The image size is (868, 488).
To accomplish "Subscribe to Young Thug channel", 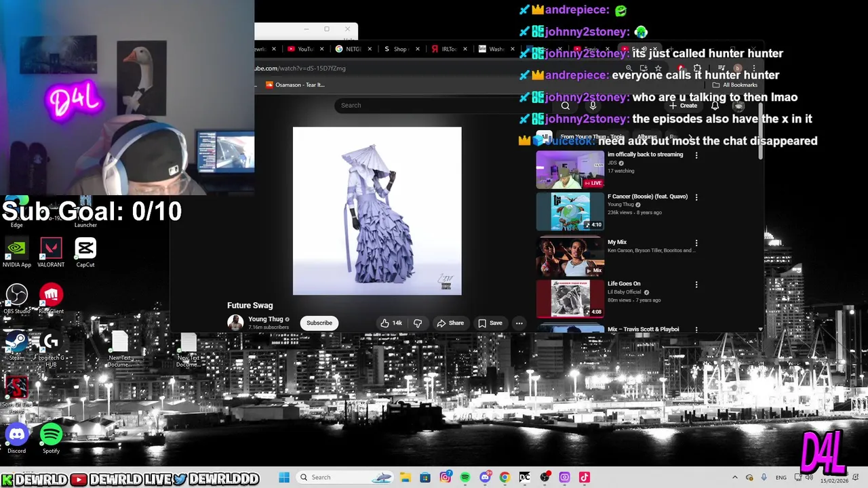I will [x=319, y=323].
